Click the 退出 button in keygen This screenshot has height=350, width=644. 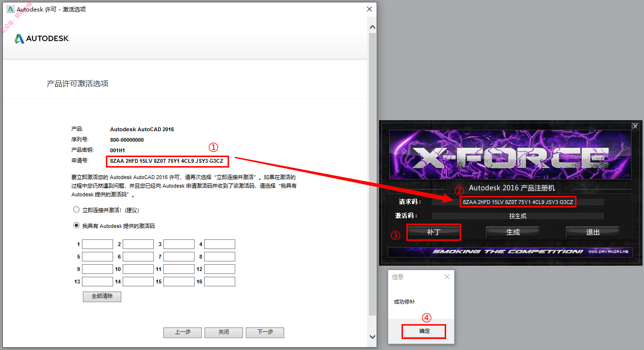click(x=593, y=232)
